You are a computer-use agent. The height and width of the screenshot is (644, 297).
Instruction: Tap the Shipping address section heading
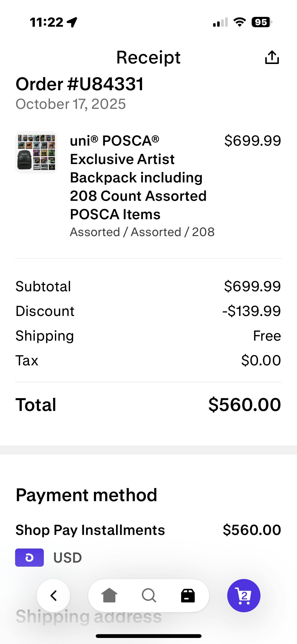tap(89, 616)
